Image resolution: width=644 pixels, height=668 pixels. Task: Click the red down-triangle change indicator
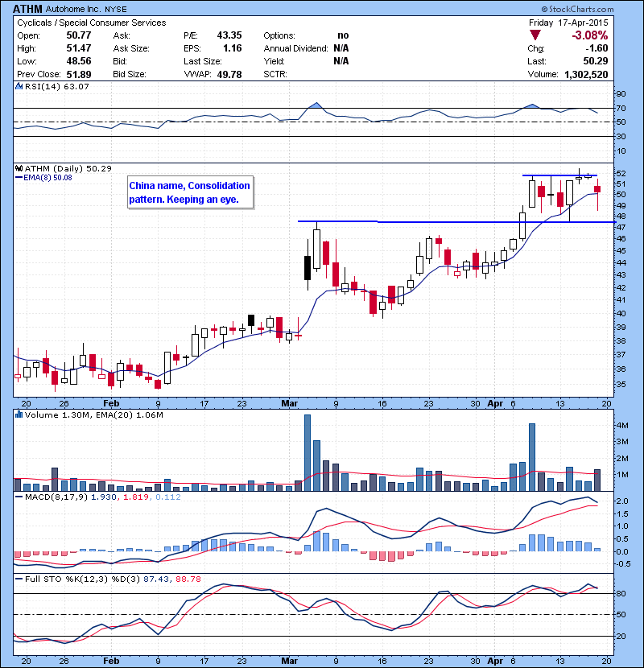[x=535, y=35]
